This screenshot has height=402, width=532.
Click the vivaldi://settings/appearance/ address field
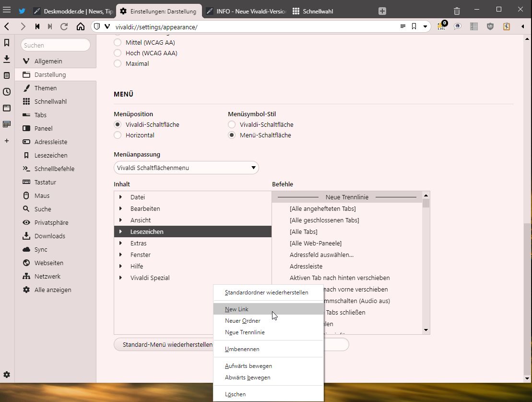(x=254, y=27)
